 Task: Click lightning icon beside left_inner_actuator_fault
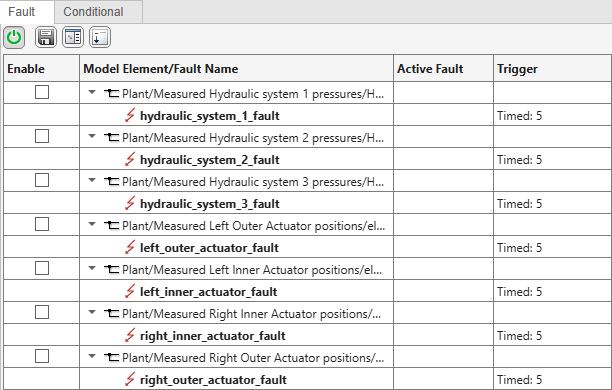click(x=130, y=292)
